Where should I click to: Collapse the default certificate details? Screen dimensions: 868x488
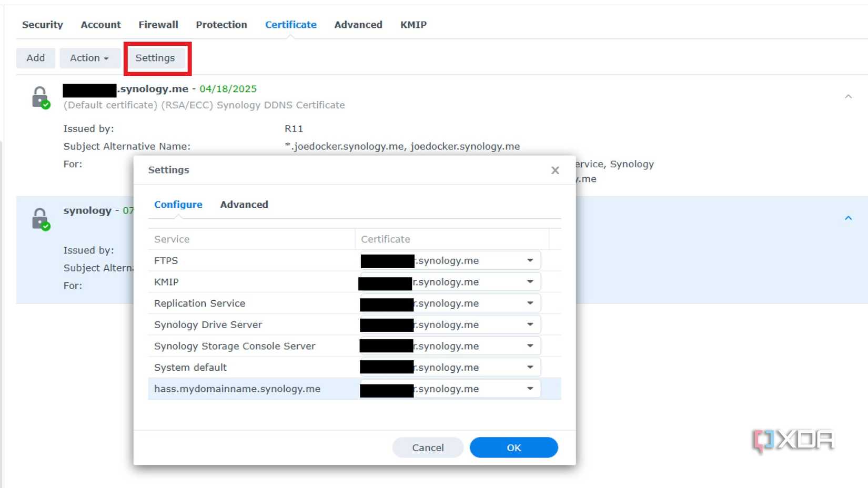[847, 97]
